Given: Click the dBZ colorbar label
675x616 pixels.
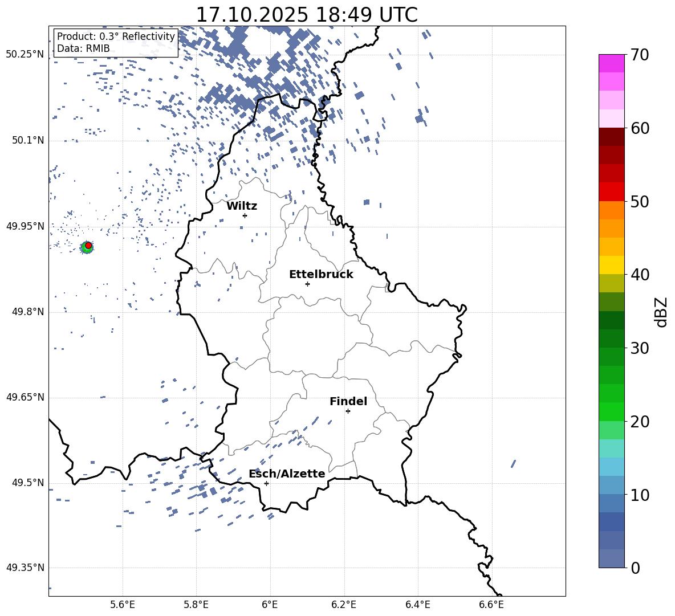Looking at the screenshot, I should click(661, 312).
